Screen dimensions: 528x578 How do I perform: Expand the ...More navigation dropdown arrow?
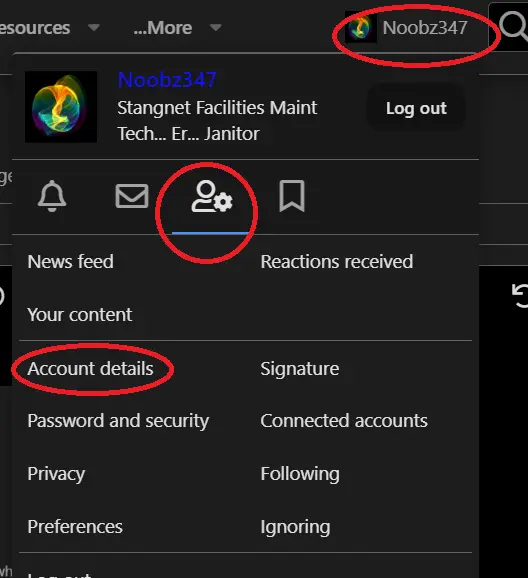tap(215, 27)
